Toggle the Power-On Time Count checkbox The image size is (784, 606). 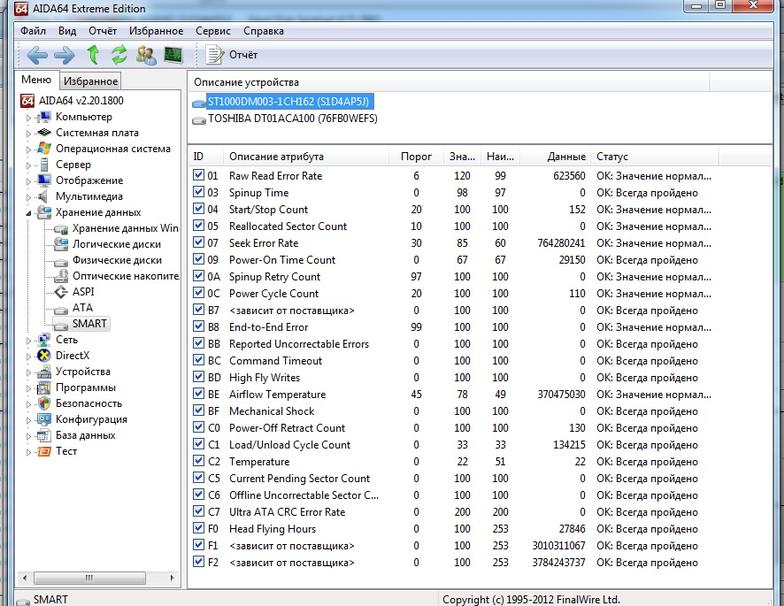tap(198, 260)
